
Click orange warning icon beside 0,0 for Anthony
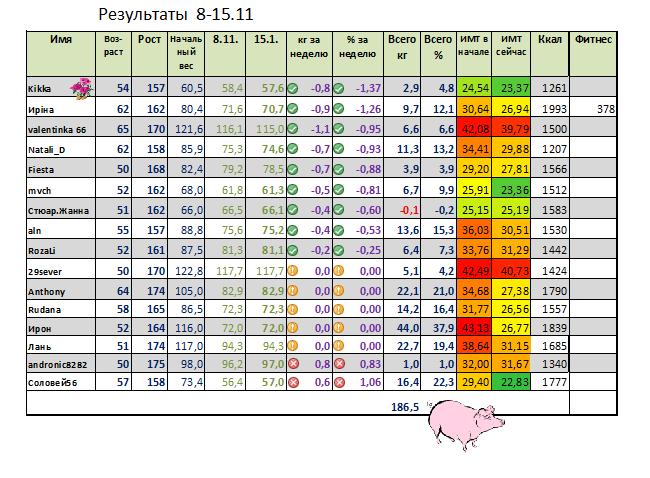click(x=293, y=291)
